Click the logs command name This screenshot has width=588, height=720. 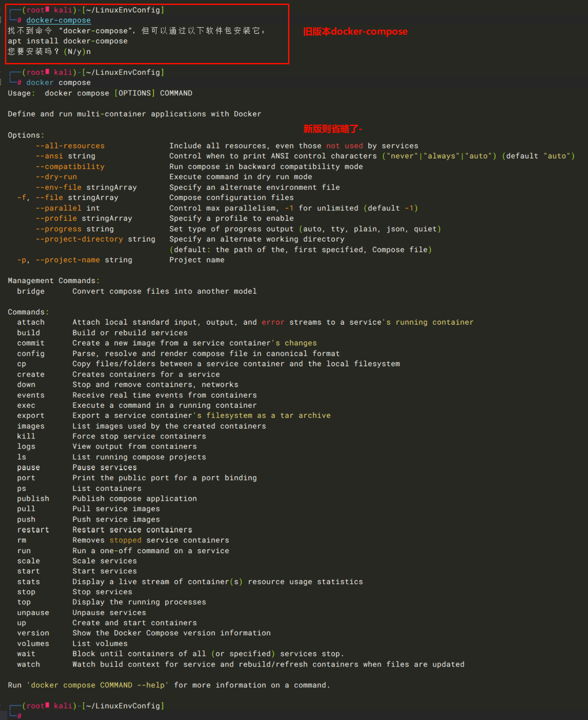point(26,447)
